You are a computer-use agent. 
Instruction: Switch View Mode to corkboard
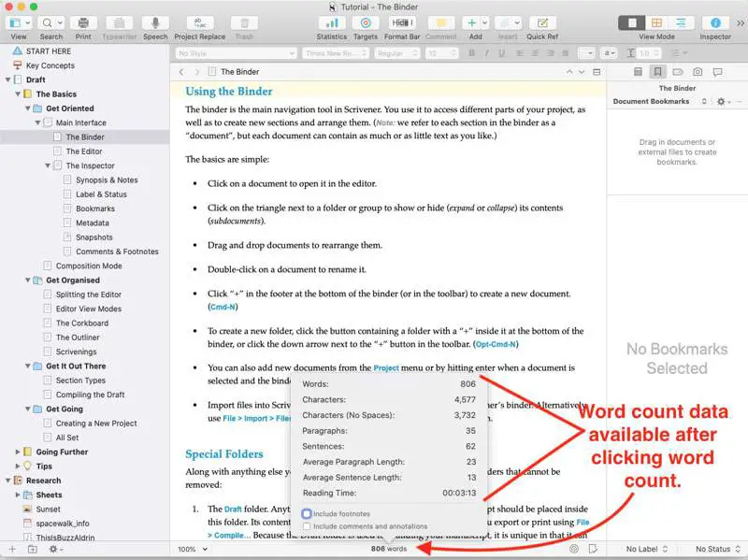[657, 22]
